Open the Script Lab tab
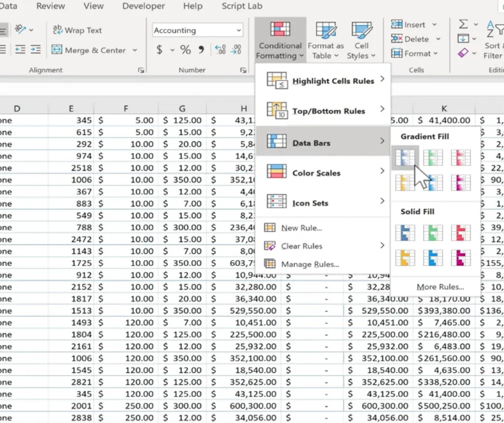Image resolution: width=504 pixels, height=423 pixels. 241,6
